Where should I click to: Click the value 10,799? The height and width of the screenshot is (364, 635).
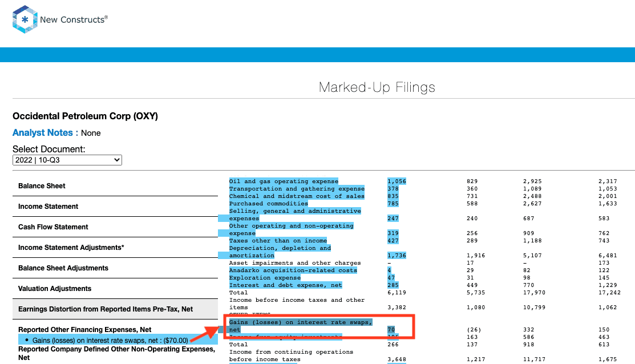click(534, 308)
